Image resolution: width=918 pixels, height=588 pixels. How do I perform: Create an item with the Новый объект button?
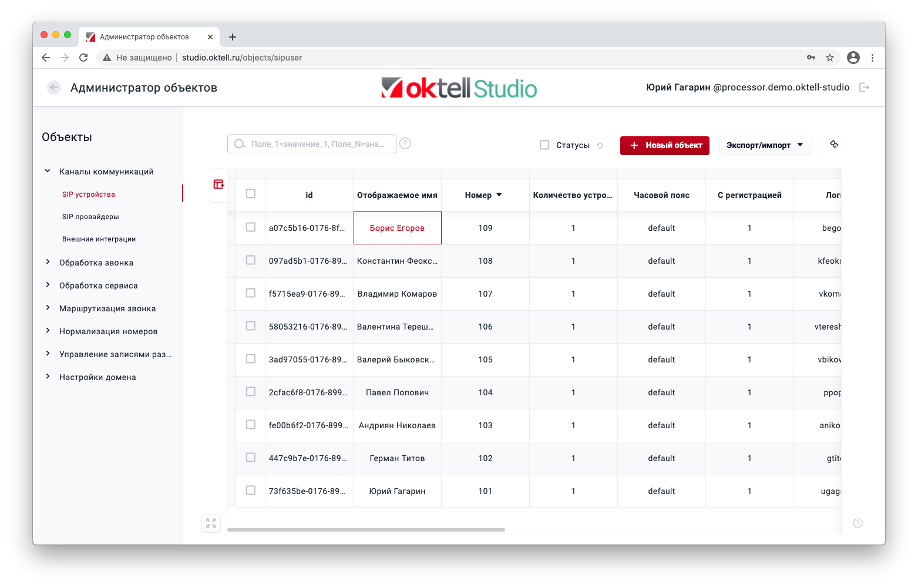665,145
